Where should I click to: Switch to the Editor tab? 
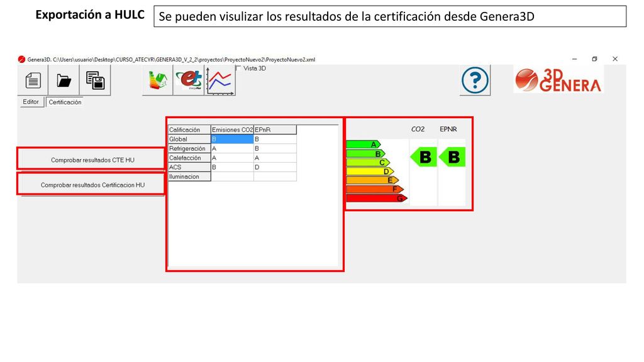tap(31, 102)
